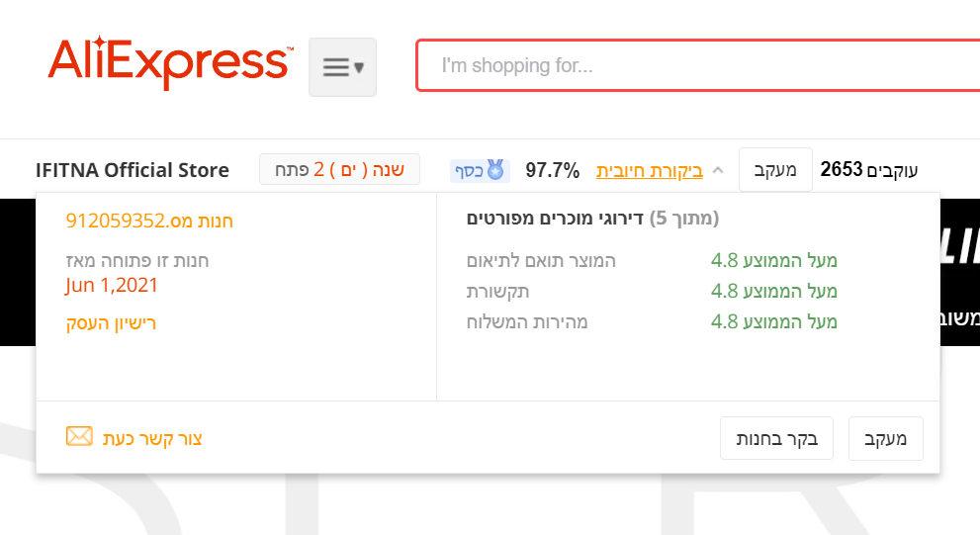Click the envelope contact icon
The height and width of the screenshot is (535, 980).
[79, 437]
